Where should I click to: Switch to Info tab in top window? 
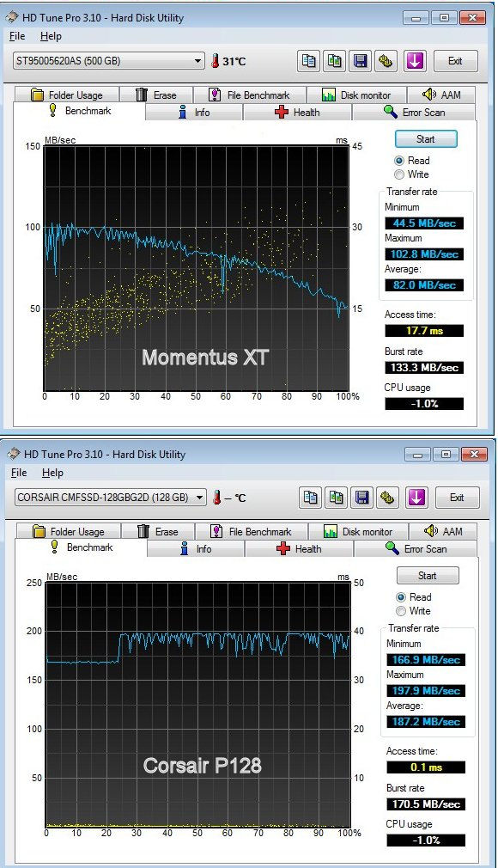tap(194, 113)
